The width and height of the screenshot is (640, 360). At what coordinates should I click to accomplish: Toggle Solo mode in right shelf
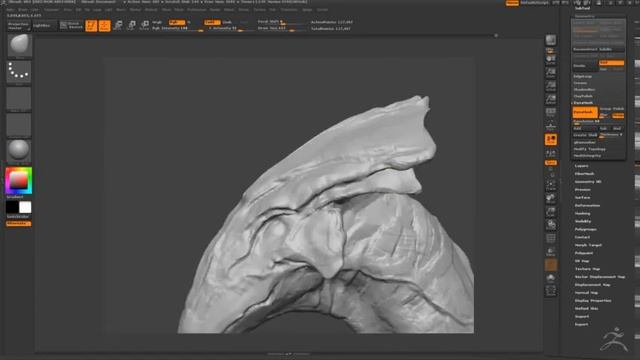coord(551,278)
